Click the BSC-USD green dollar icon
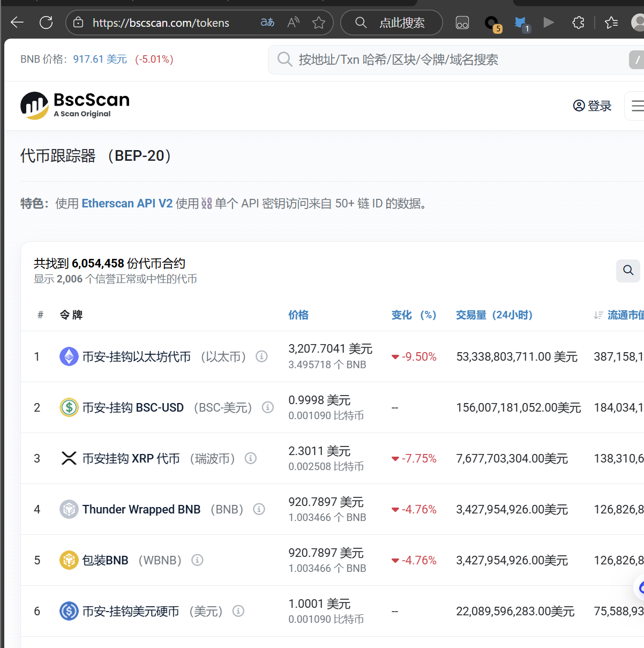Image resolution: width=644 pixels, height=648 pixels. 69,407
